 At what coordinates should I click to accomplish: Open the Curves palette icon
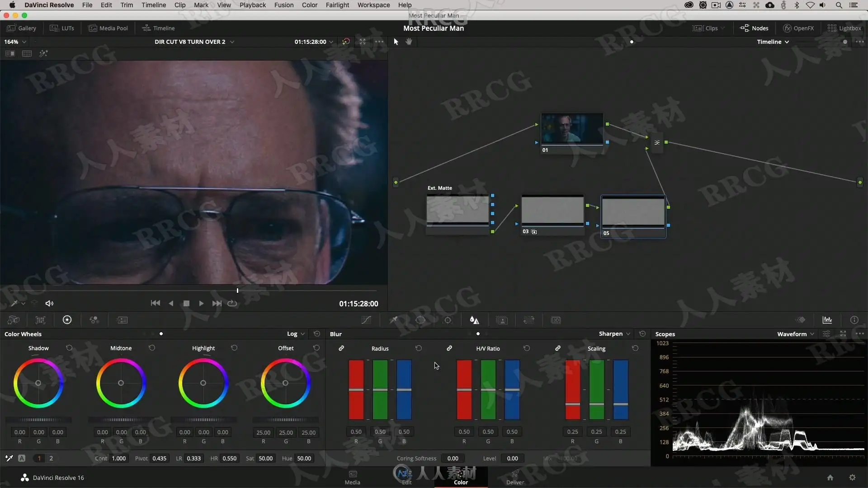coord(366,320)
